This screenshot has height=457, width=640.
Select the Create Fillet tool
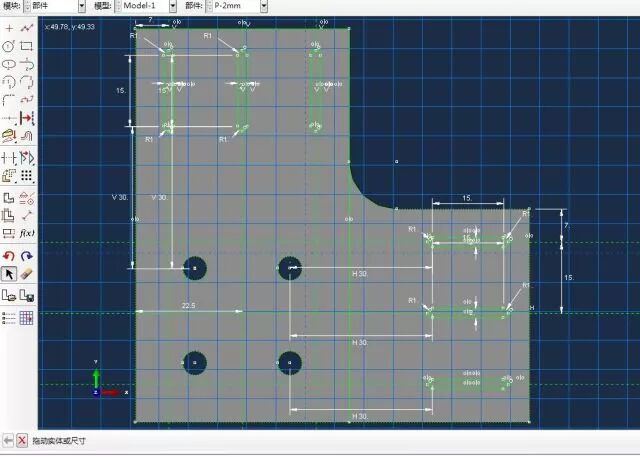tap(9, 100)
